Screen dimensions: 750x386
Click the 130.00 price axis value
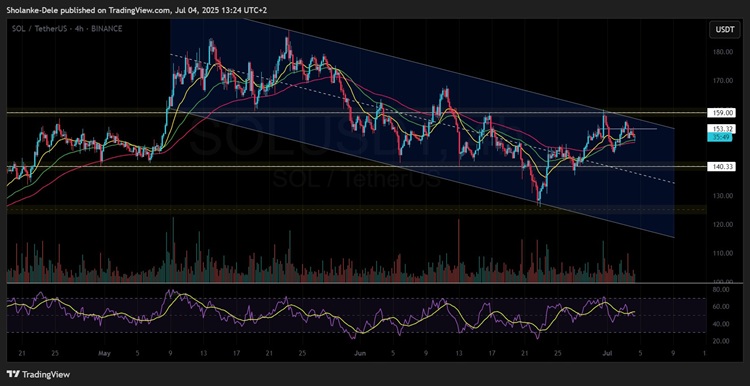[722, 196]
